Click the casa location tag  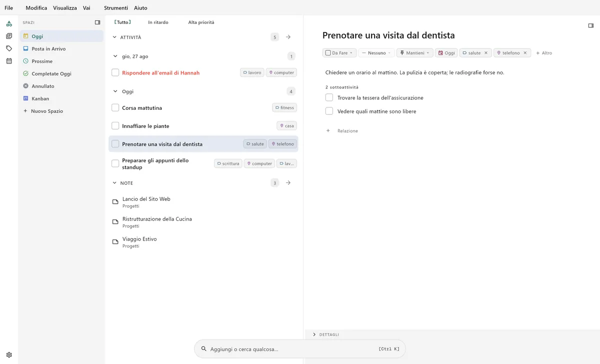click(x=287, y=126)
